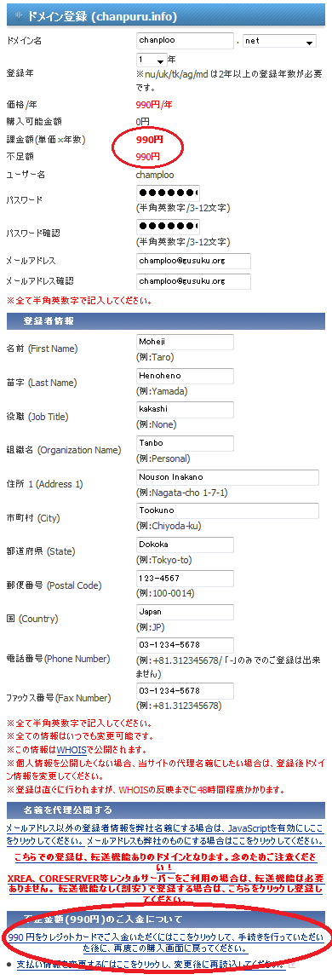332x980 pixels.
Task: Click the Address 1 field
Action: tap(228, 477)
